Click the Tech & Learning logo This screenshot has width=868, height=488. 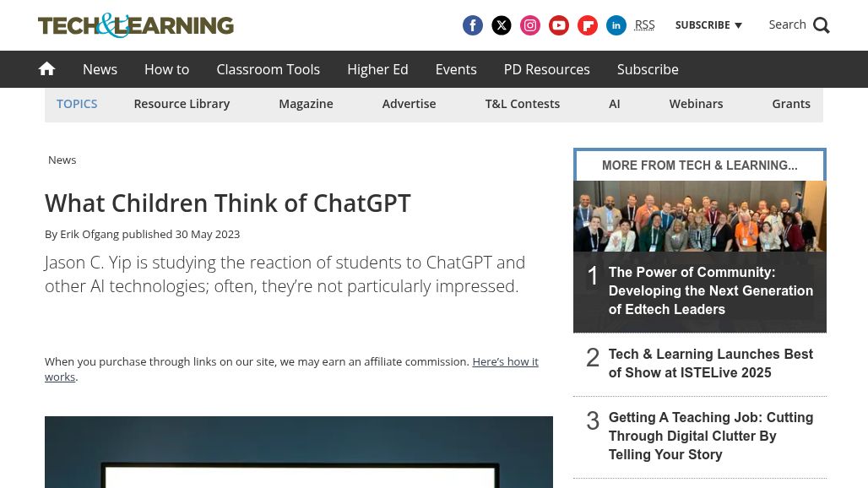(x=136, y=25)
